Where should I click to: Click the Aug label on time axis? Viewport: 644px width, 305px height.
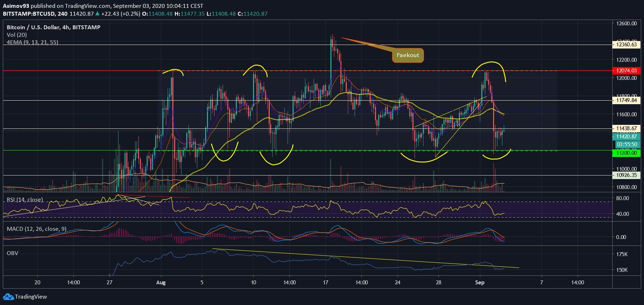pos(161,282)
